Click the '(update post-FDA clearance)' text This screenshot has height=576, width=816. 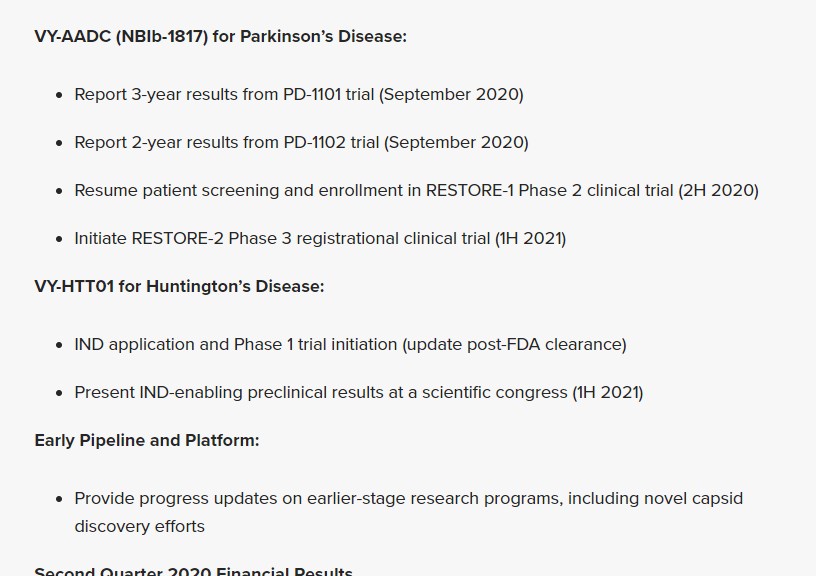(x=514, y=344)
